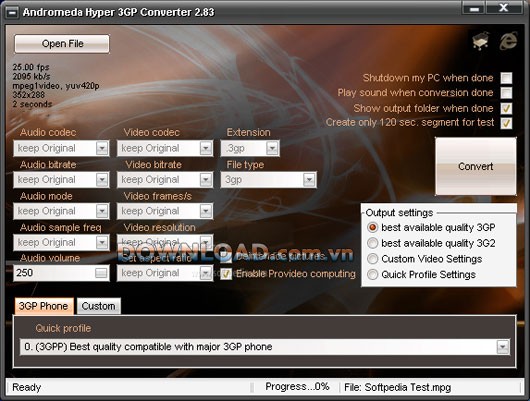Click the Quick profile label

pos(63,328)
